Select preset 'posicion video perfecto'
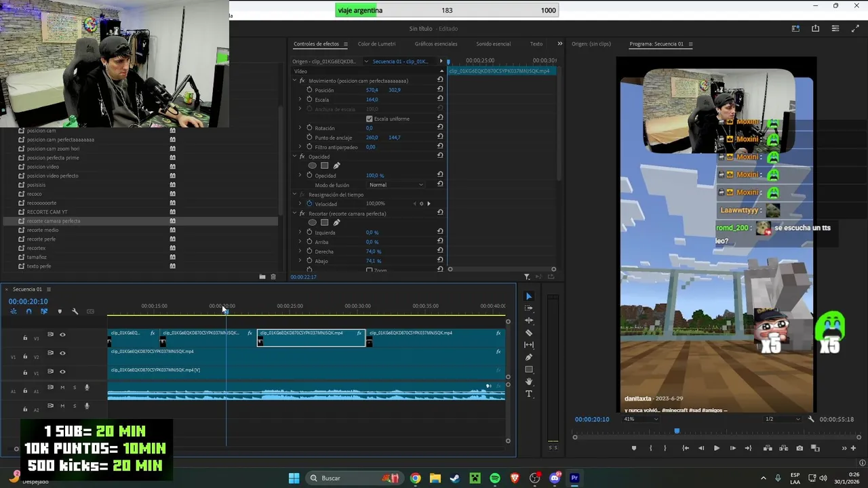868x488 pixels. pos(52,176)
